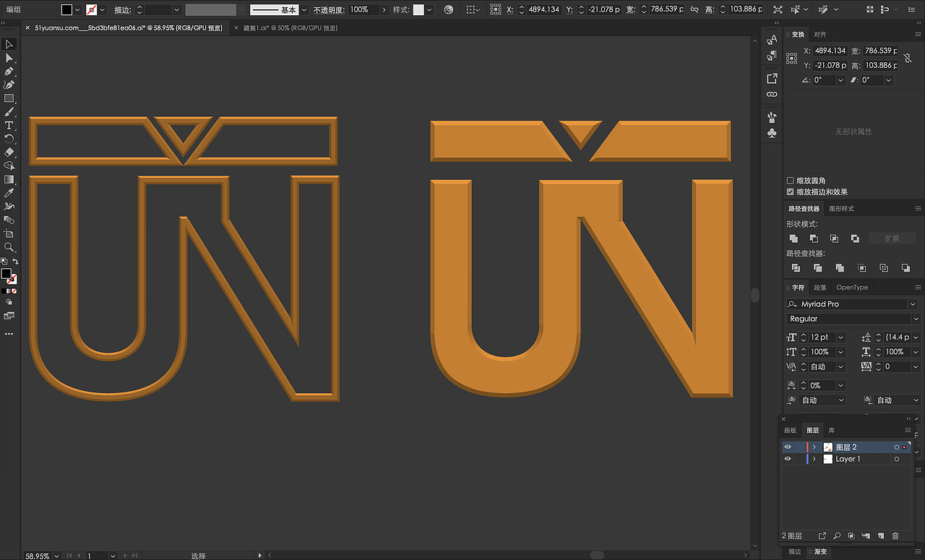Viewport: 925px width, 560px height.
Task: Locate object with Layers search icon
Action: 837,536
